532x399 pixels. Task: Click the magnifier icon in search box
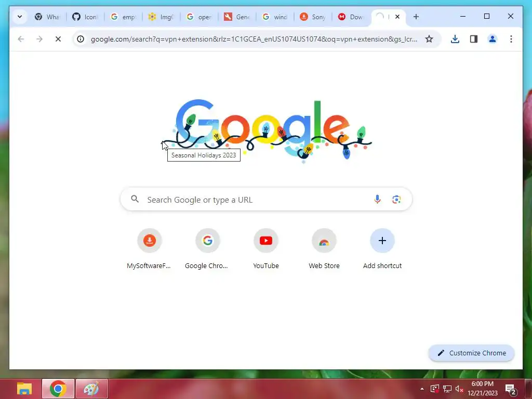(135, 199)
